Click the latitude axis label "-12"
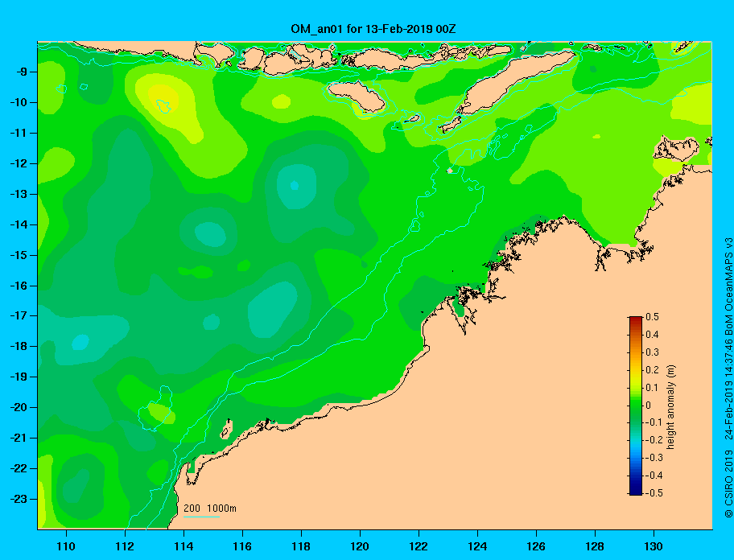The height and width of the screenshot is (560, 734). (19, 164)
